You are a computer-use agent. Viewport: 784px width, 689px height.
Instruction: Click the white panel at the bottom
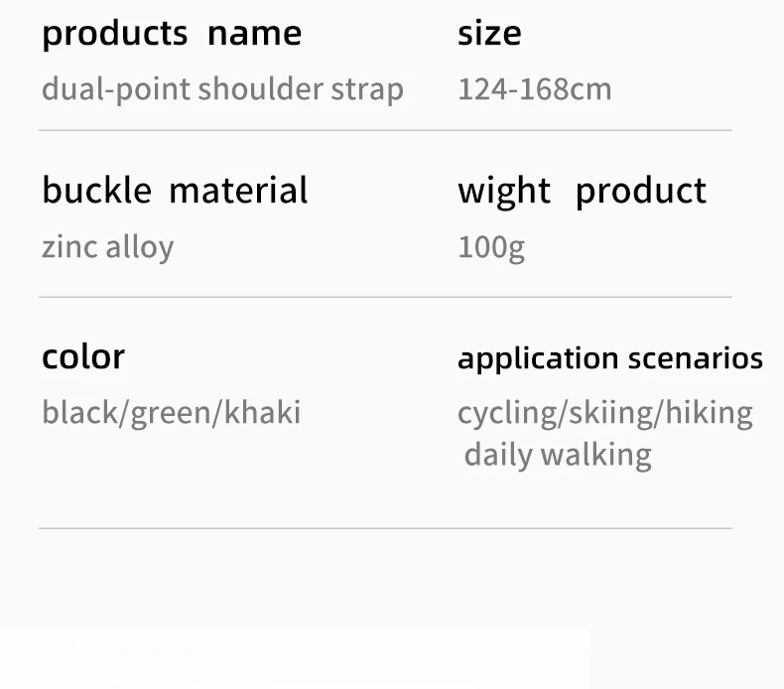tap(296, 658)
